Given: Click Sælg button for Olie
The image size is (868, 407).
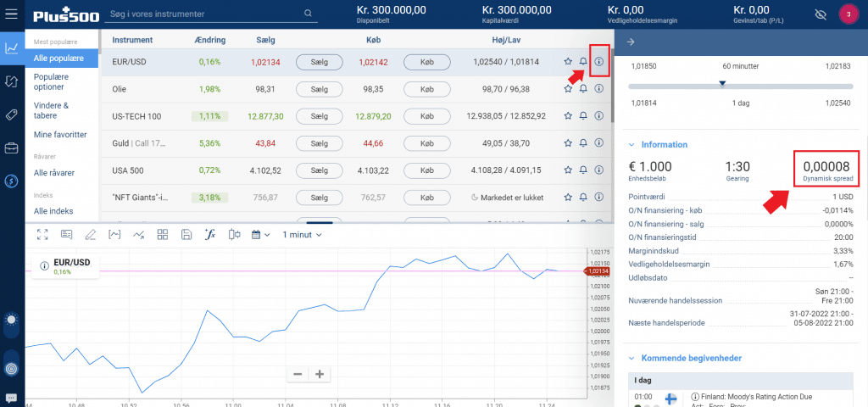Looking at the screenshot, I should coord(319,89).
